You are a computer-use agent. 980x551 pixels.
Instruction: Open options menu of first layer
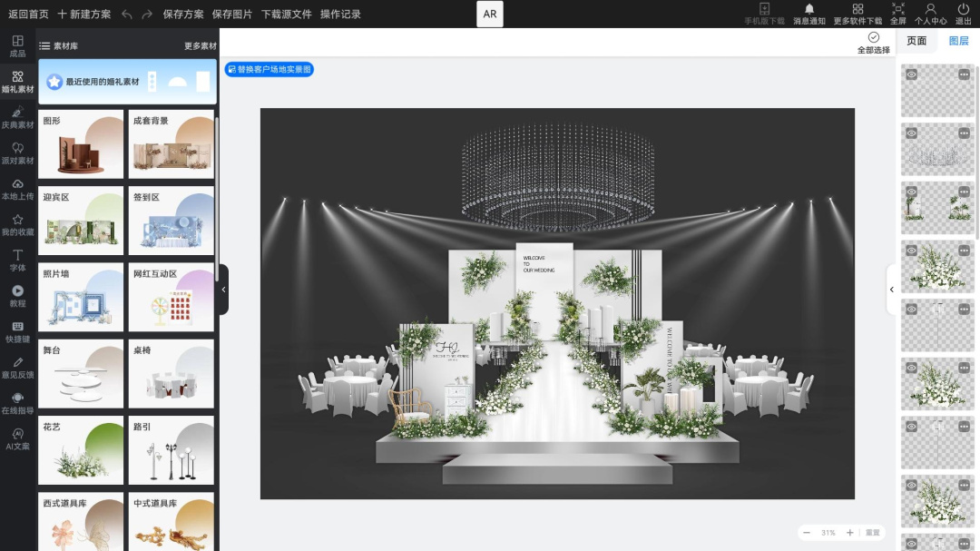964,74
